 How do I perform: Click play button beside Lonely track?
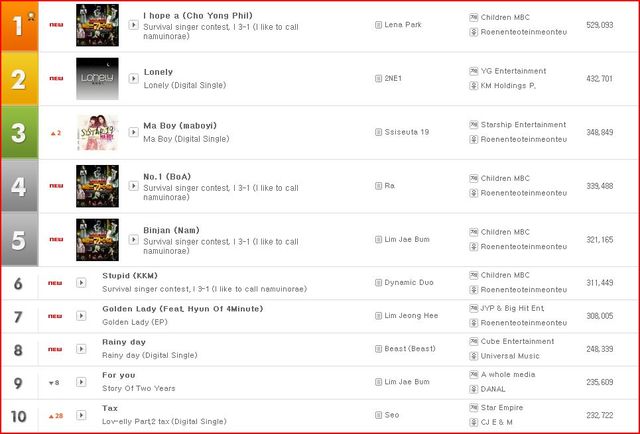[x=133, y=78]
